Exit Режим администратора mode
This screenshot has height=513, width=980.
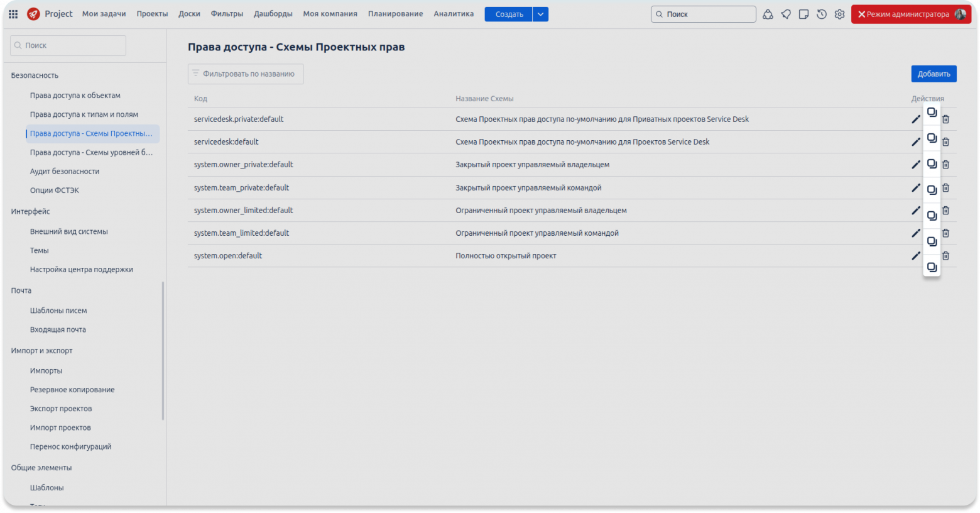click(911, 14)
